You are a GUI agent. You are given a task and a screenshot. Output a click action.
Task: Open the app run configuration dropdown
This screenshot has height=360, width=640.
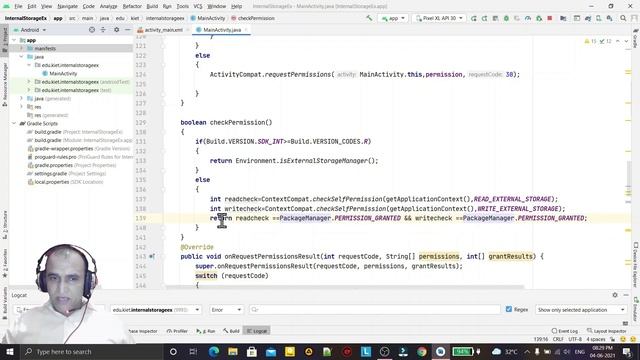coord(393,18)
